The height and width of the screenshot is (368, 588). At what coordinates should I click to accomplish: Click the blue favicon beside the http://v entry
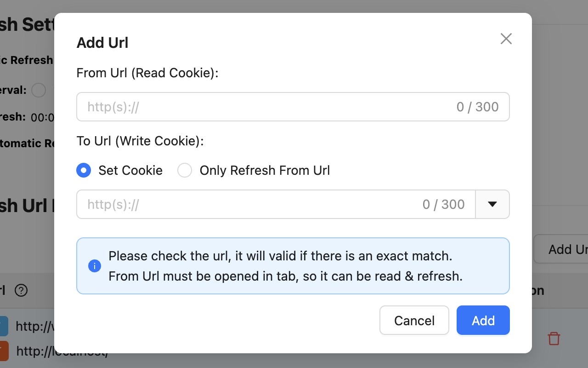pos(4,326)
